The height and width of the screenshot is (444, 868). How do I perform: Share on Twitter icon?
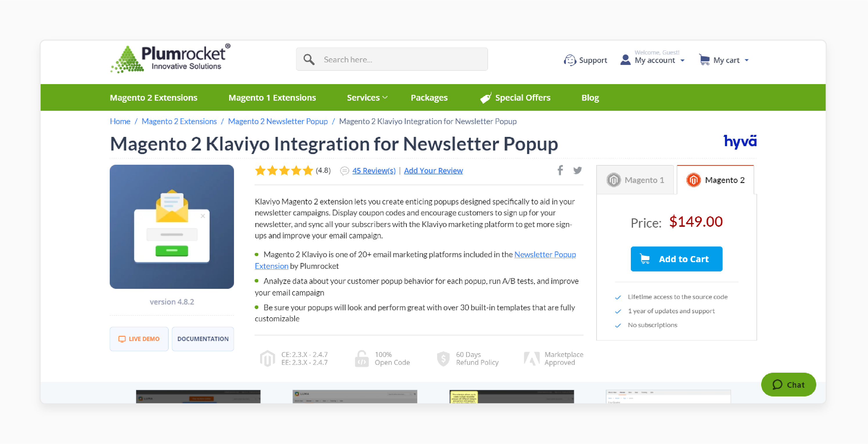pyautogui.click(x=577, y=170)
